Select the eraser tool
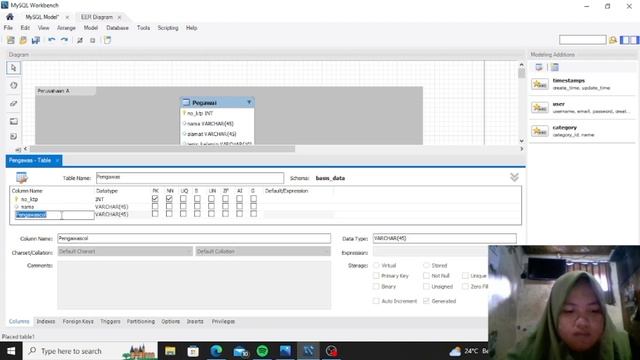Screen dimensions: 640x360 pos(13,103)
